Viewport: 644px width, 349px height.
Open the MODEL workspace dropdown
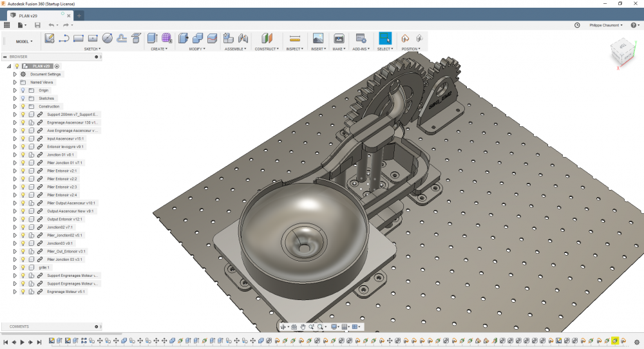click(24, 41)
